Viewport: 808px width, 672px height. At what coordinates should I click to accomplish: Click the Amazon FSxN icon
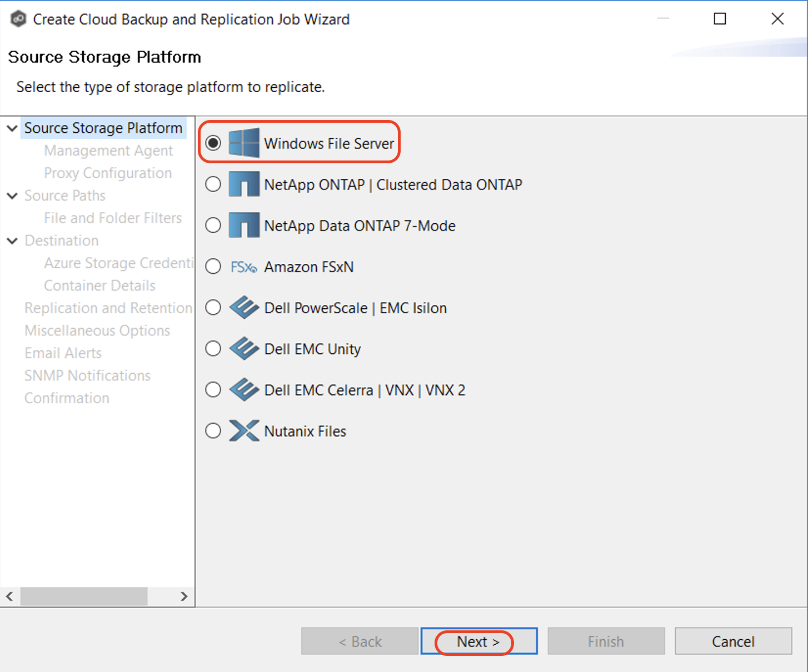[x=244, y=267]
